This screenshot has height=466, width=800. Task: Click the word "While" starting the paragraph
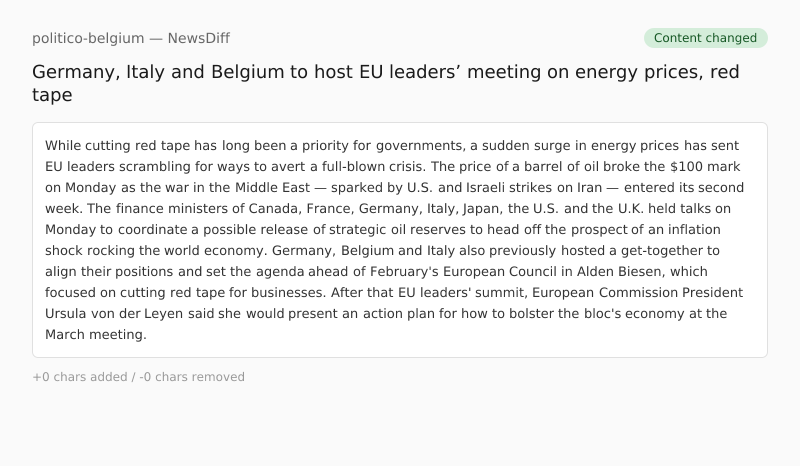click(x=64, y=145)
